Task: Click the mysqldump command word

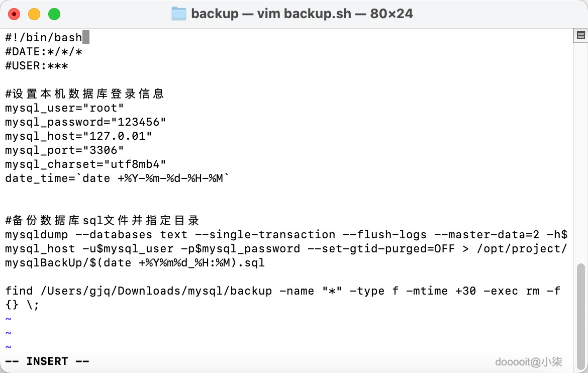Action: (37, 235)
